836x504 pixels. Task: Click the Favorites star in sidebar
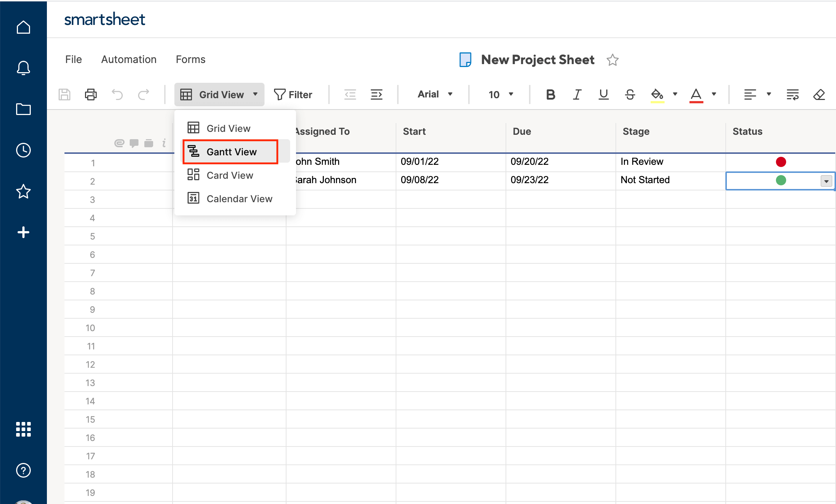click(x=23, y=191)
